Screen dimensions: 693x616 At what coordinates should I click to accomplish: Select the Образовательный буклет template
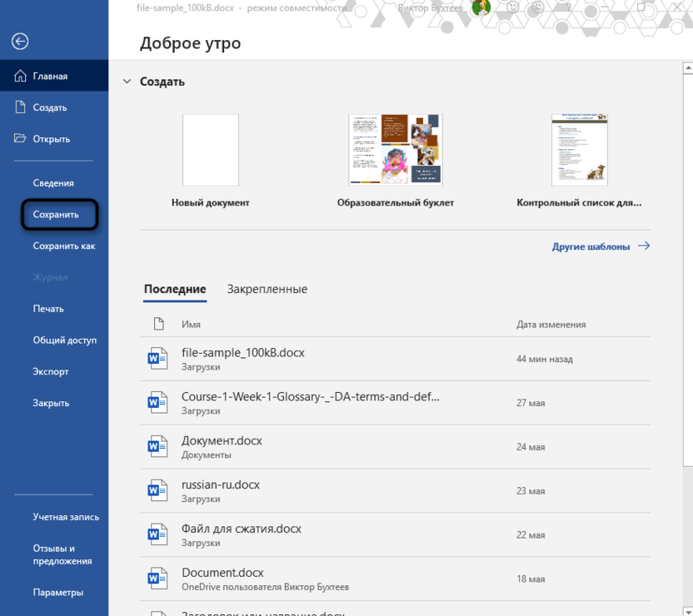[396, 161]
